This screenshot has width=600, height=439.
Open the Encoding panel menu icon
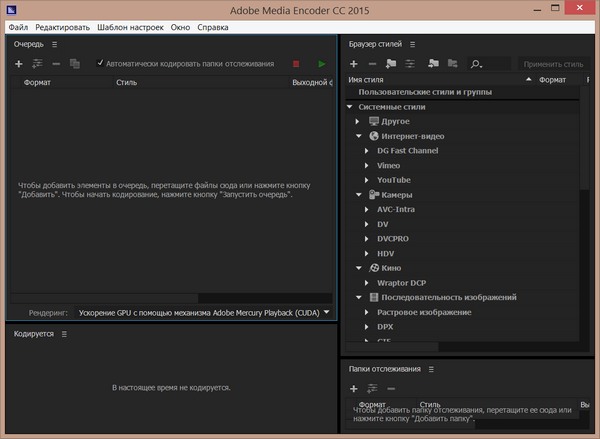tap(64, 334)
